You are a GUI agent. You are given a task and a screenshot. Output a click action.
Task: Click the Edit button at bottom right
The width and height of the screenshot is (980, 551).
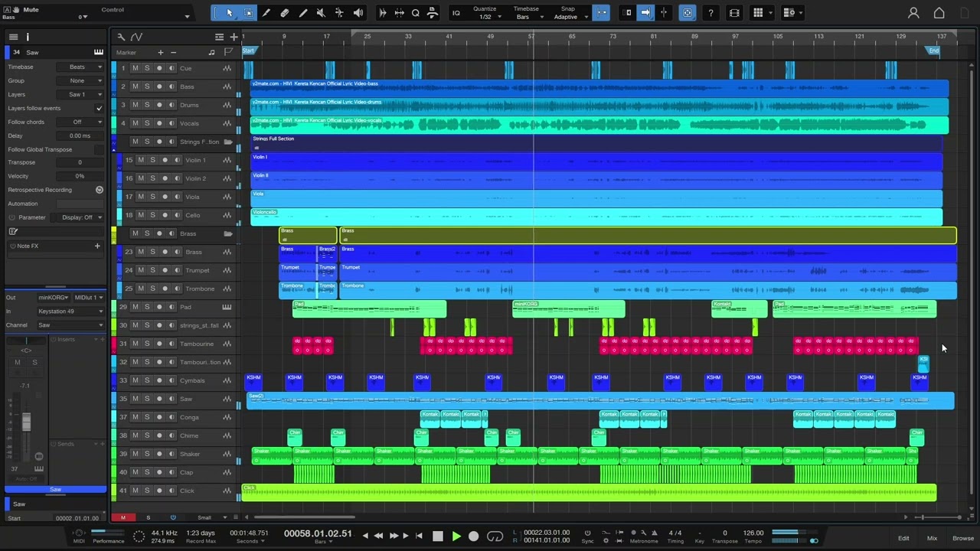[903, 538]
